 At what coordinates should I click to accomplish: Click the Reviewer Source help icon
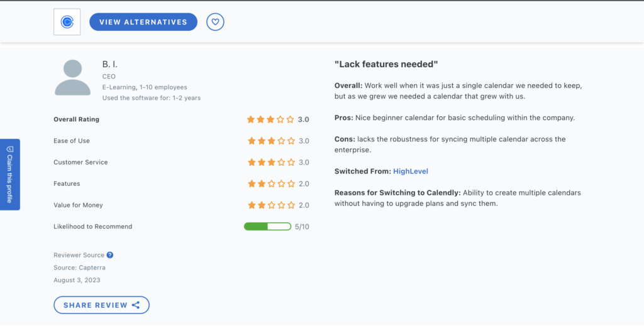tap(109, 255)
